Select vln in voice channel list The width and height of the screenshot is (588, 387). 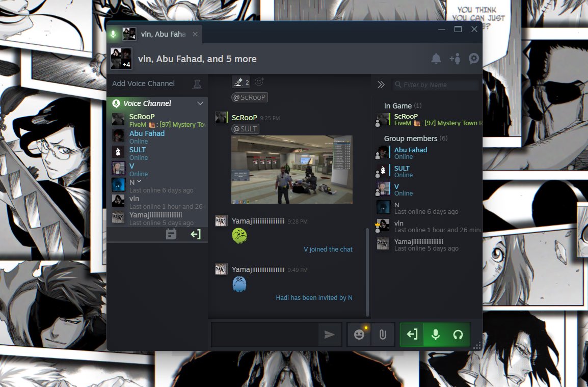[x=157, y=202]
